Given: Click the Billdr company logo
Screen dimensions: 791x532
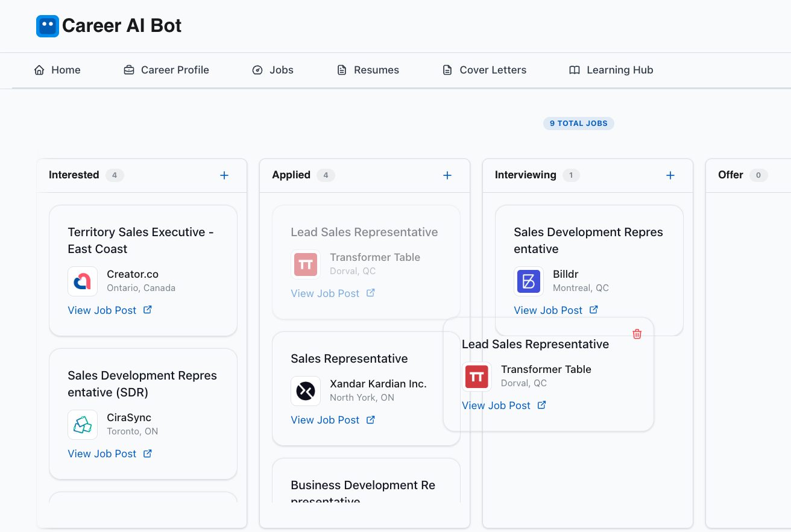Looking at the screenshot, I should coord(529,281).
